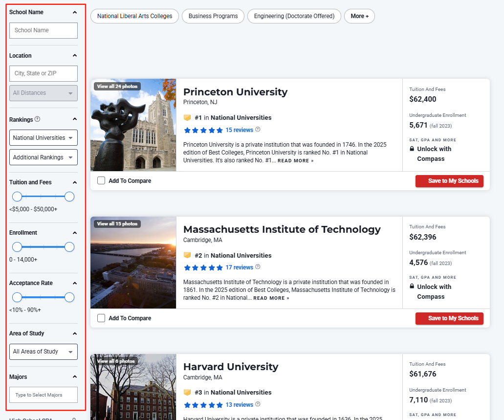The height and width of the screenshot is (420, 504).
Task: Click the Enrollment minimum slider handle
Action: point(17,247)
